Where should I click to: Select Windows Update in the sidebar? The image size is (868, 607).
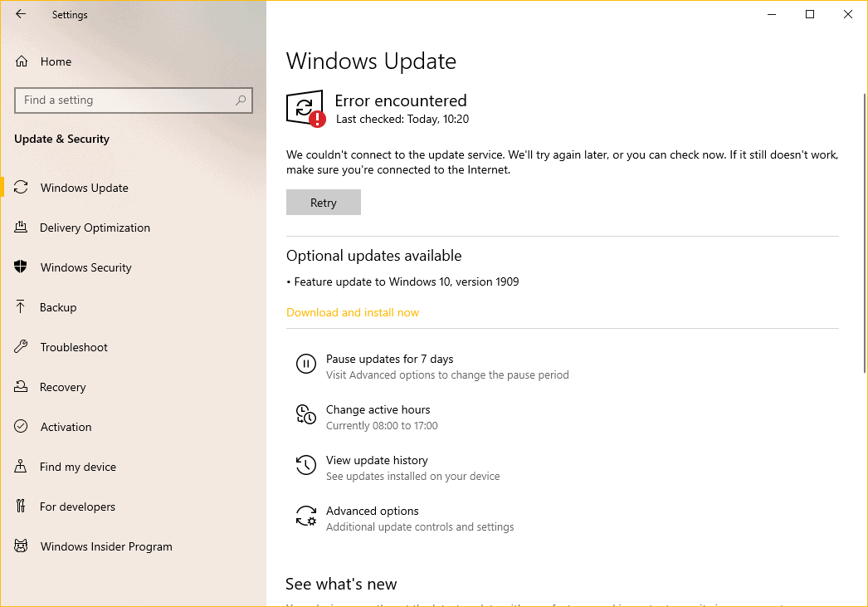click(84, 188)
